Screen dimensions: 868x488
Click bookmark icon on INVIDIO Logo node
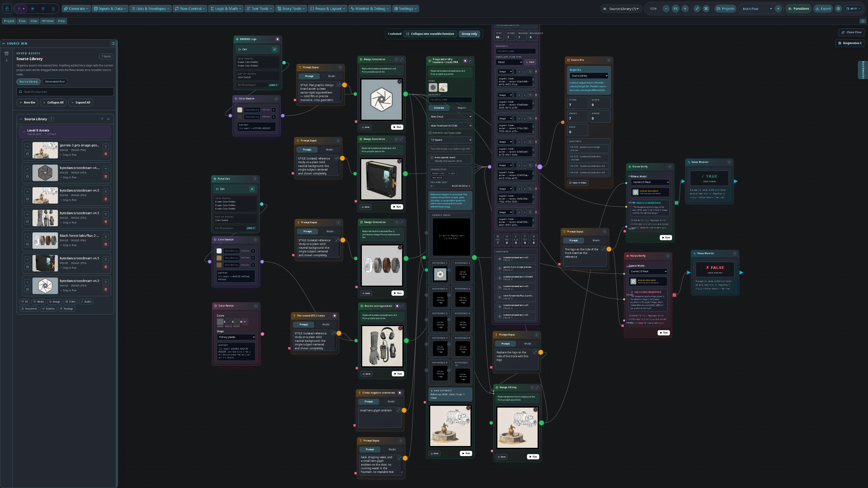[277, 39]
